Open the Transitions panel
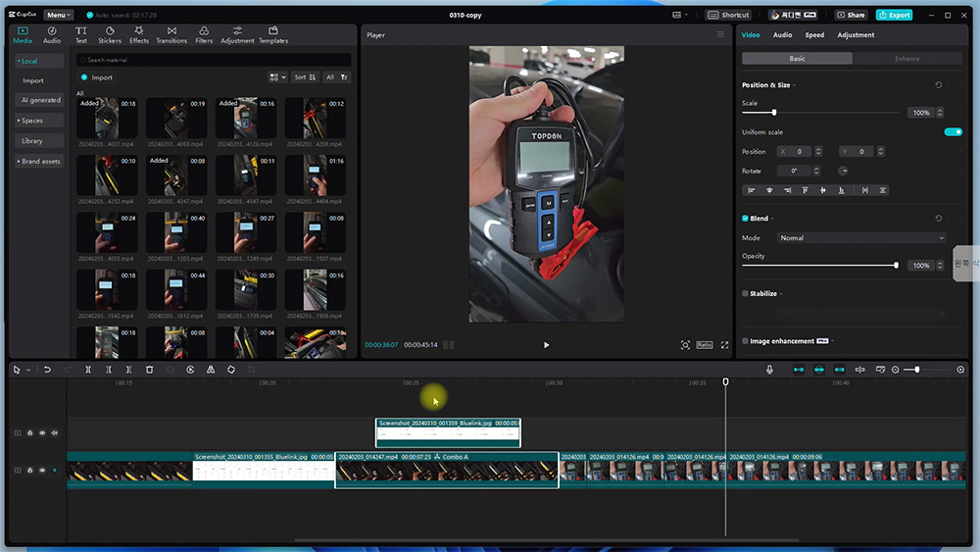This screenshot has height=552, width=980. click(171, 34)
